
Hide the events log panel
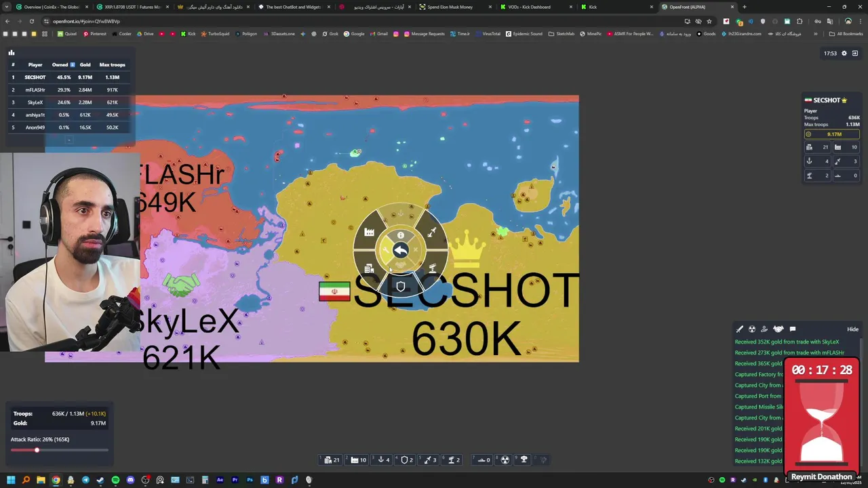852,329
